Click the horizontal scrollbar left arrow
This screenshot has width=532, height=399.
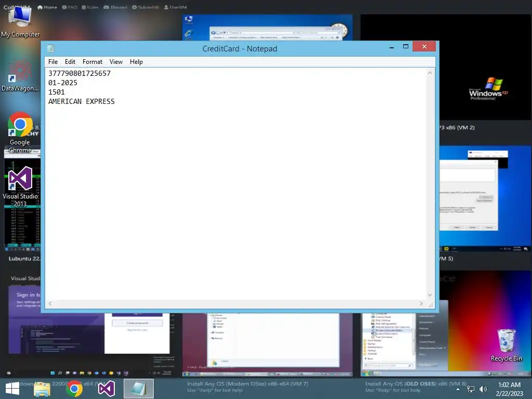click(50, 303)
